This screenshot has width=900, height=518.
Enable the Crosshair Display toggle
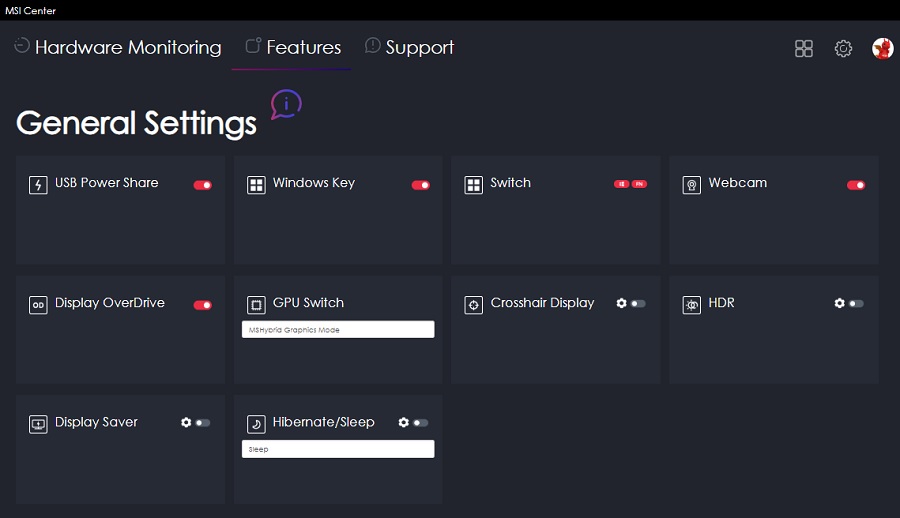(638, 303)
